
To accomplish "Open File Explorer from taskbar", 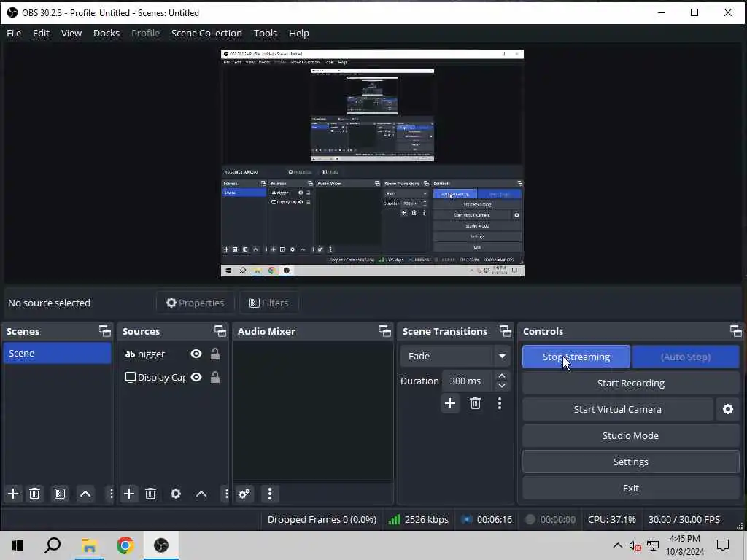I will (89, 545).
